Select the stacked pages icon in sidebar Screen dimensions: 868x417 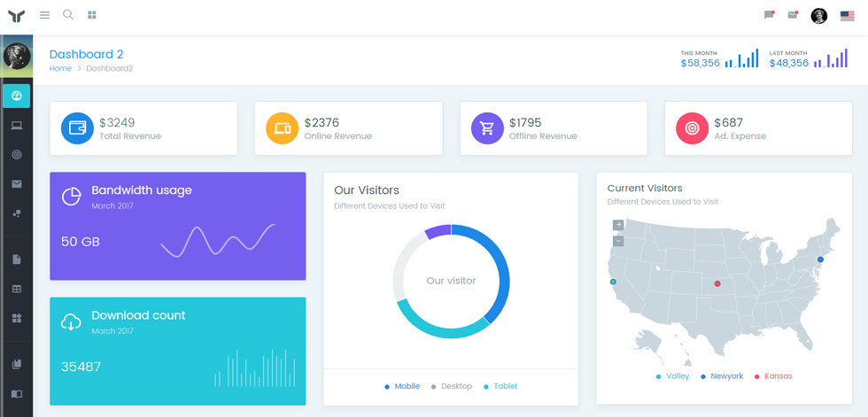pyautogui.click(x=17, y=364)
